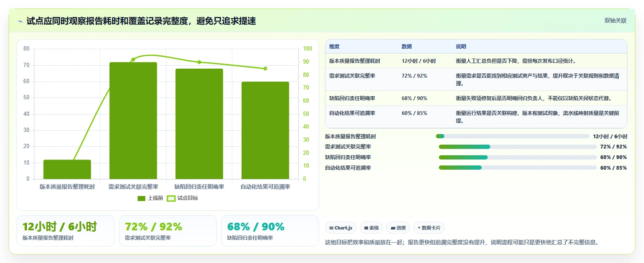This screenshot has width=644, height=263.
Task: Click the line point above the 缺陷回归责任明确率 bar
Action: 199,62
